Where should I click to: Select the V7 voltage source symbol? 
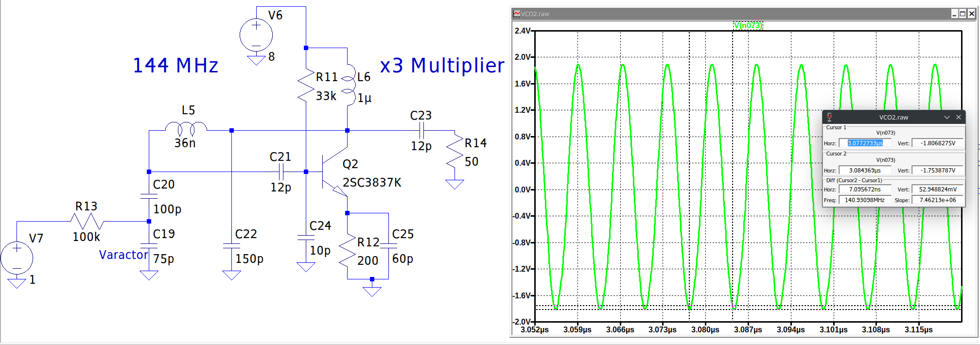pyautogui.click(x=17, y=258)
